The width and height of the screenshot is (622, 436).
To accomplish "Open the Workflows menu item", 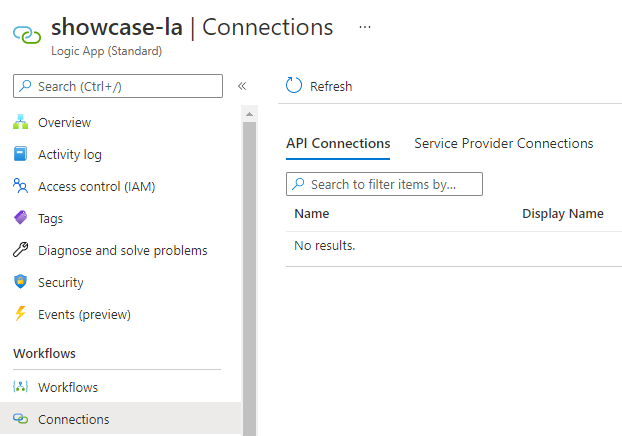I will (x=68, y=387).
